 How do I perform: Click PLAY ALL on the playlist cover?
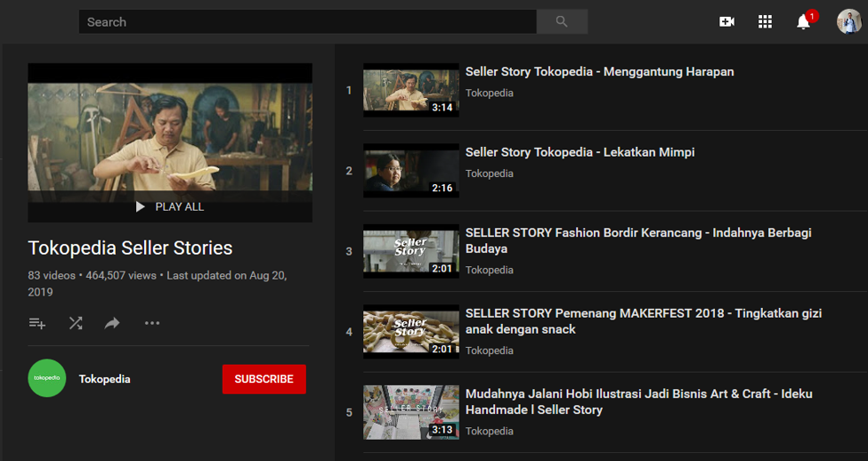point(170,206)
